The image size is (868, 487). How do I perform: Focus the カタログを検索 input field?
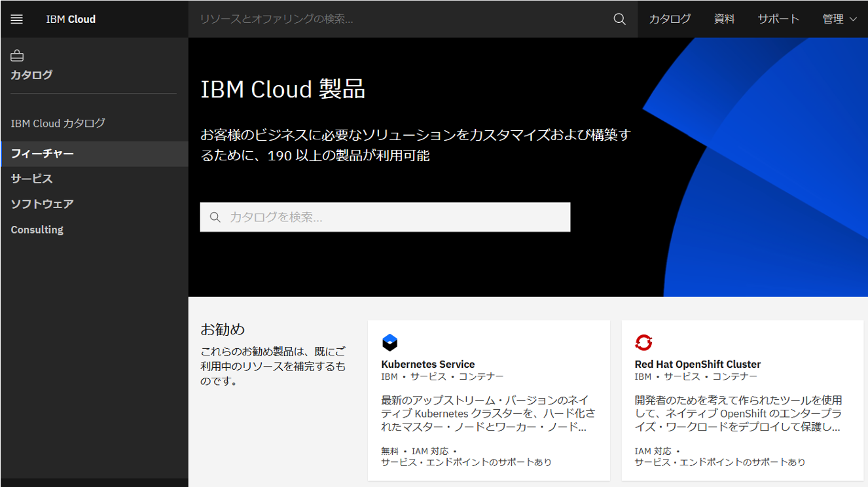385,217
